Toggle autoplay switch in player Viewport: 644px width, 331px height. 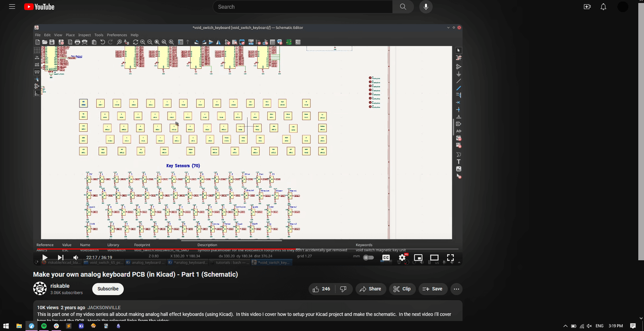369,258
